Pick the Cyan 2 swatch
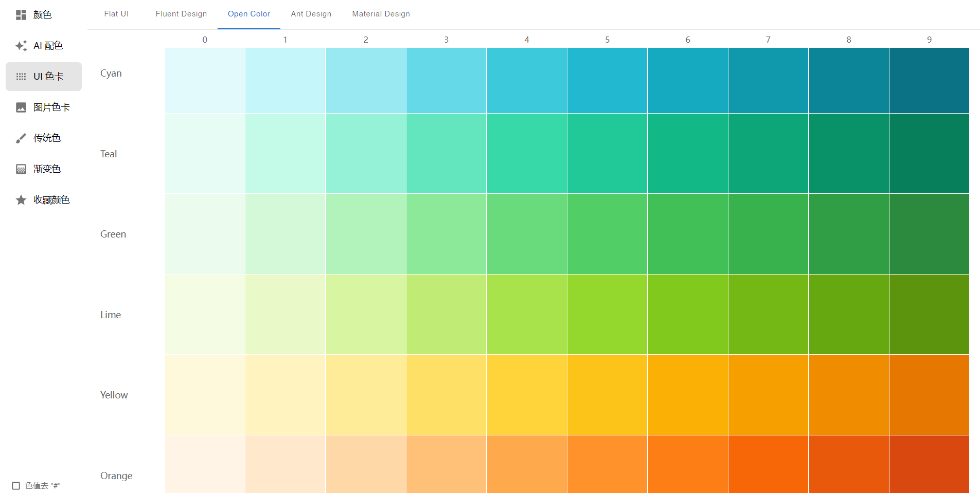 pyautogui.click(x=366, y=81)
